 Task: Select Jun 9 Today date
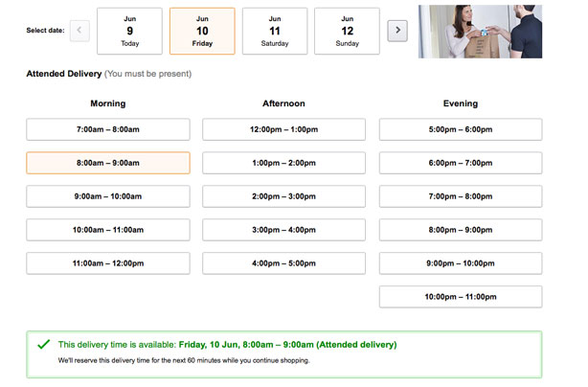(x=129, y=31)
